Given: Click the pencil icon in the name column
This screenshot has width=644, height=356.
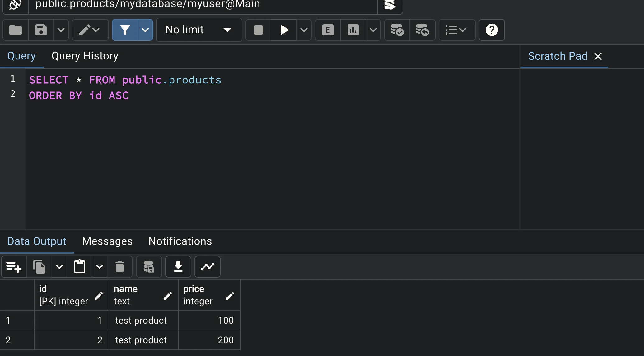Looking at the screenshot, I should pyautogui.click(x=168, y=296).
